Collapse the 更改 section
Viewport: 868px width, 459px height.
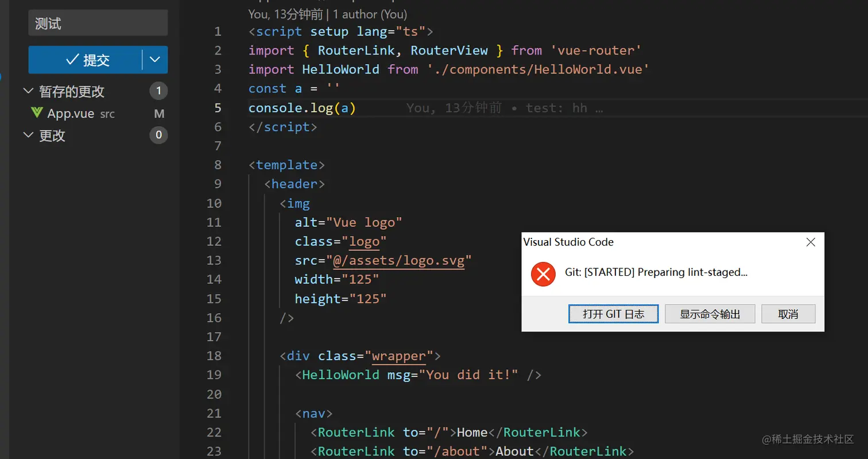[28, 136]
